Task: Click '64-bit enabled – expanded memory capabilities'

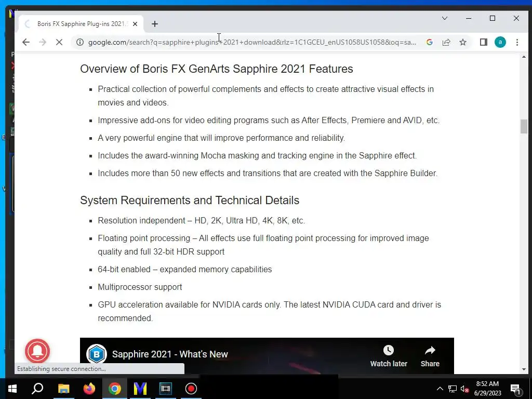Action: [185, 270]
